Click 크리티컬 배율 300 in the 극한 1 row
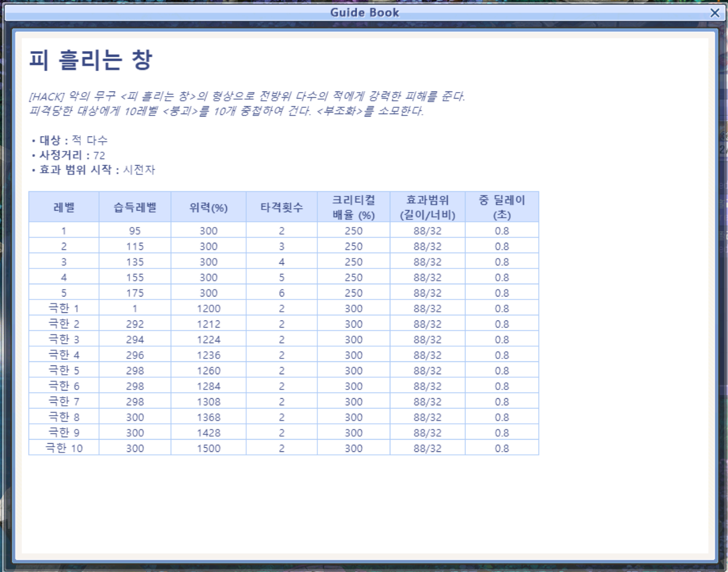This screenshot has height=572, width=728. coord(354,309)
